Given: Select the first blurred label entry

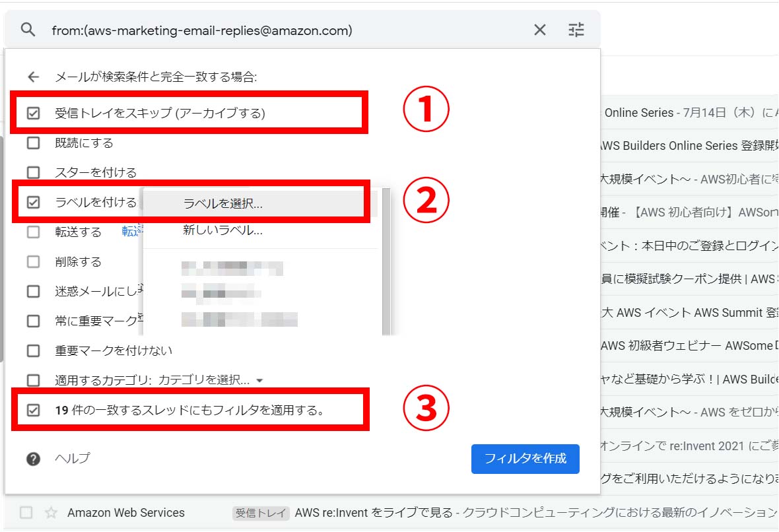Looking at the screenshot, I should coord(232,268).
